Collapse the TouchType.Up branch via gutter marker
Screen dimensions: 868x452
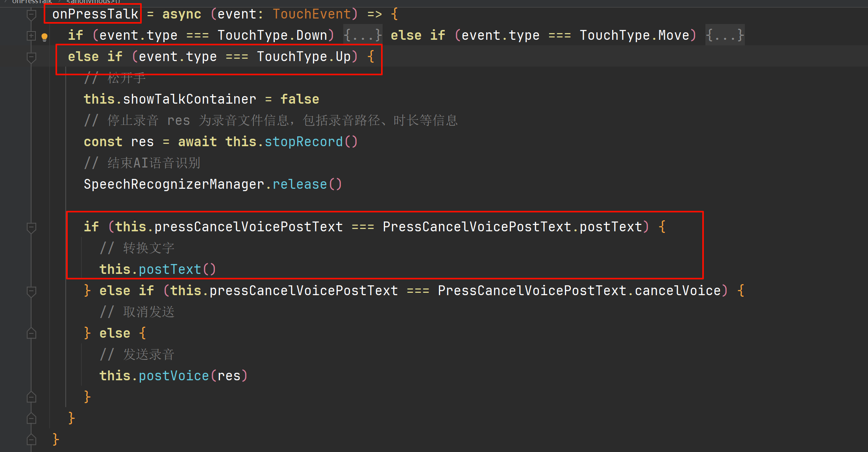(x=31, y=58)
